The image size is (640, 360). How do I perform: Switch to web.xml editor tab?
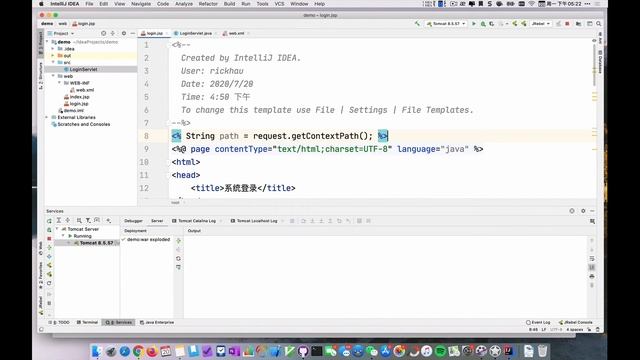236,33
